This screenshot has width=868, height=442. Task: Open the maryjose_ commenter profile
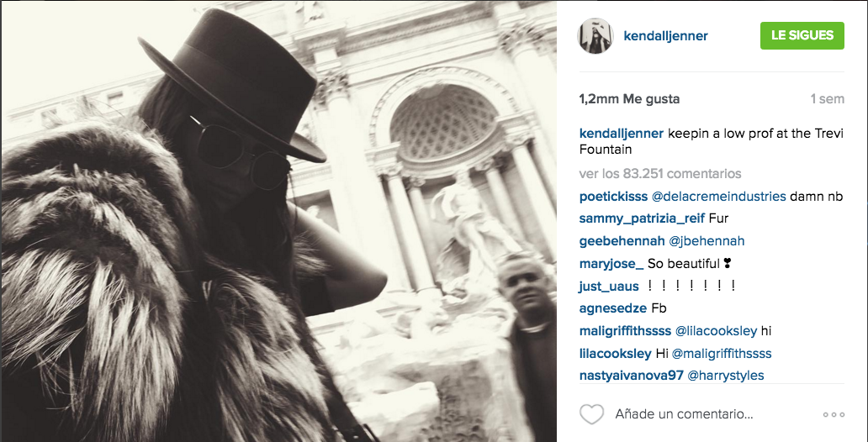(611, 264)
